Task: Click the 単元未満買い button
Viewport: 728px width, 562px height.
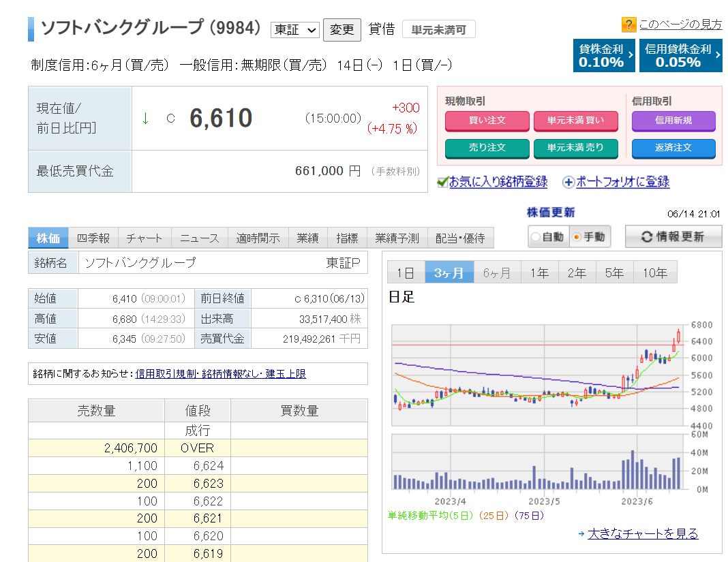Action: 576,121
